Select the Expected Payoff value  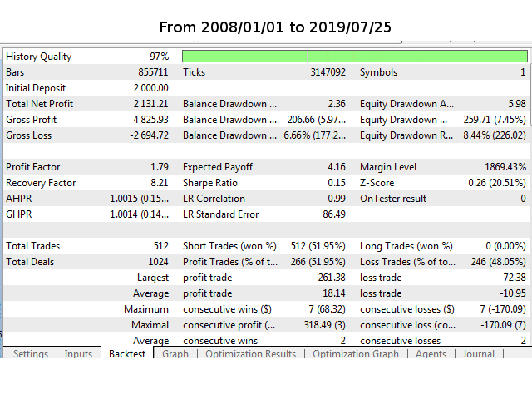(337, 167)
